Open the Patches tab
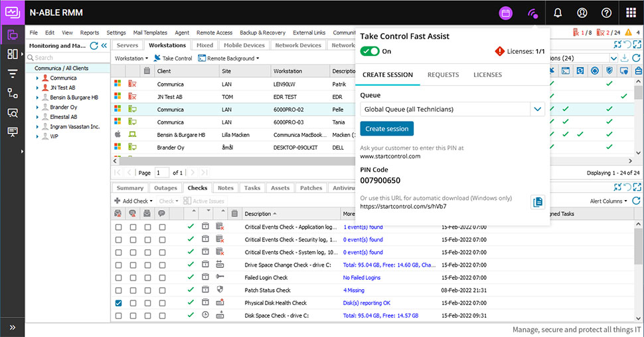Image resolution: width=644 pixels, height=337 pixels. (x=311, y=188)
